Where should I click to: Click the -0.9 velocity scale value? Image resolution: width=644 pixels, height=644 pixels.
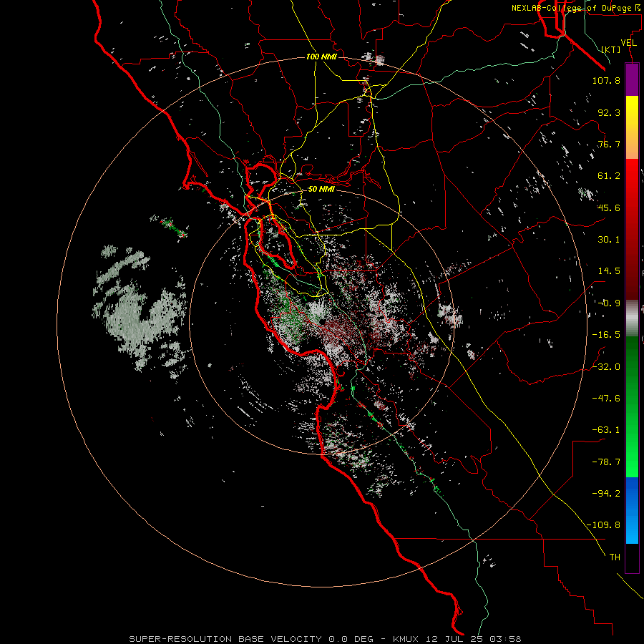click(x=609, y=303)
